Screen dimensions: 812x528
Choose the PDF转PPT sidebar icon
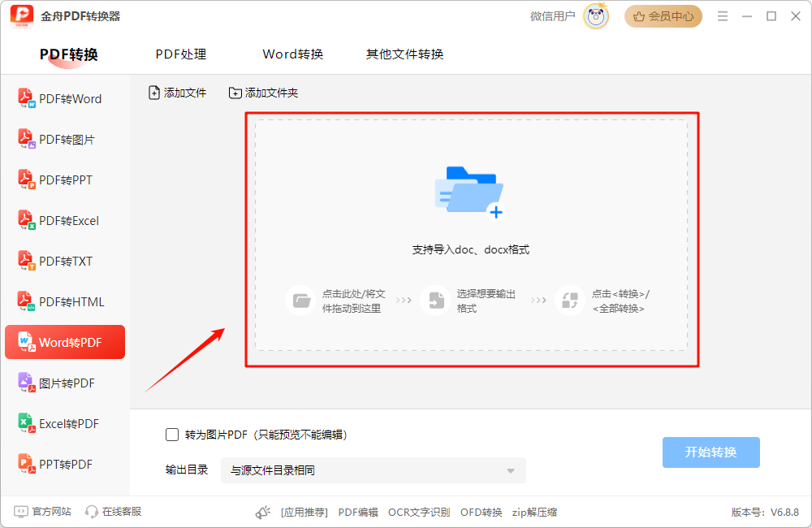pyautogui.click(x=27, y=180)
